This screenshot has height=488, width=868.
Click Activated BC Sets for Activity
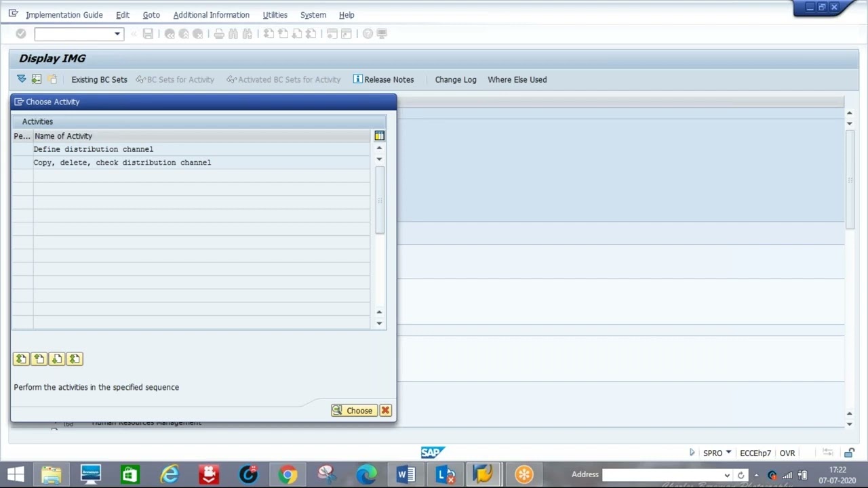[x=283, y=79]
